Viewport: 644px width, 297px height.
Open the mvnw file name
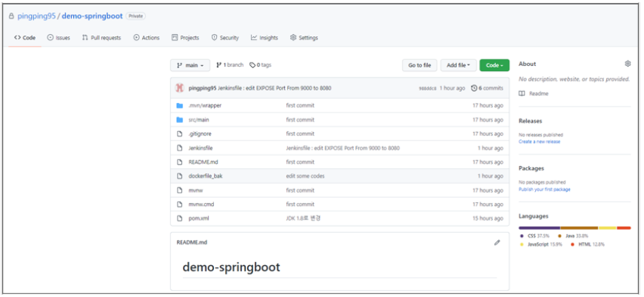coord(196,190)
